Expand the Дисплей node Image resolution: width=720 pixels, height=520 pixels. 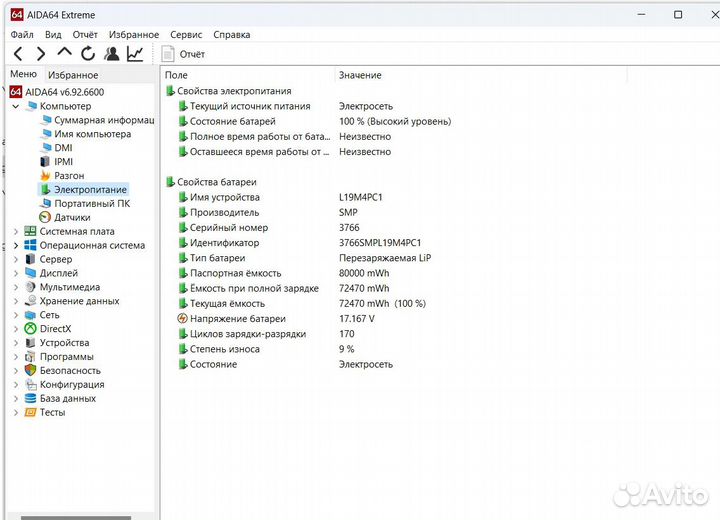16,273
